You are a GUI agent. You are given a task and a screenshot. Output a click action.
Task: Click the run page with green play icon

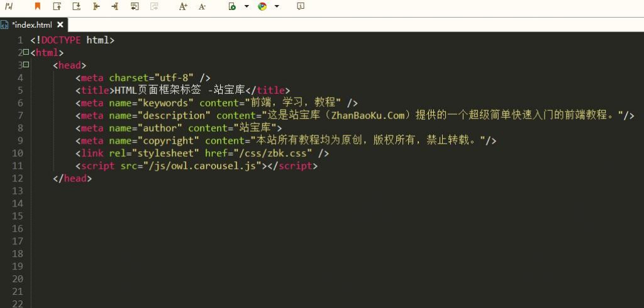[232, 6]
